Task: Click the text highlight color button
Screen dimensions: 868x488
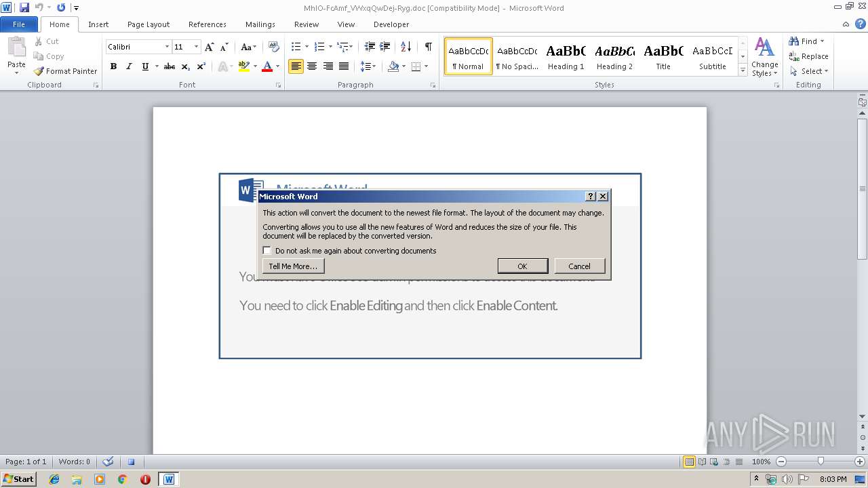Action: click(244, 66)
